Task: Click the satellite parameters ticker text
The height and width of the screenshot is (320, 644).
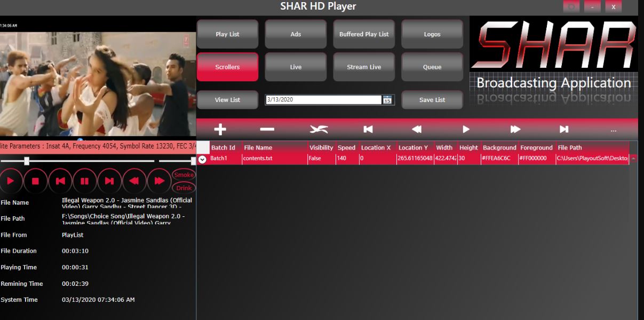Action: pos(98,146)
